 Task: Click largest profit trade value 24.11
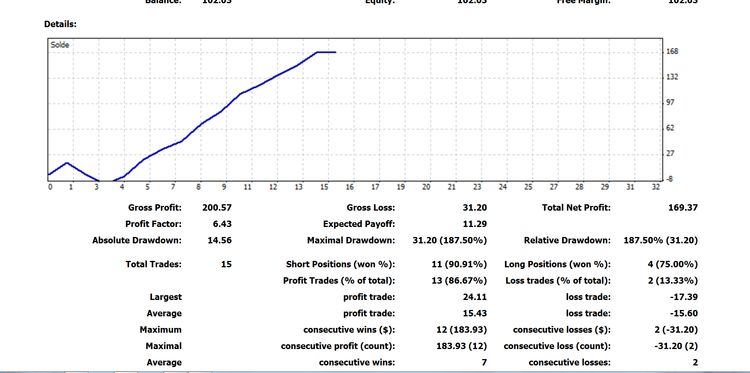pos(475,297)
